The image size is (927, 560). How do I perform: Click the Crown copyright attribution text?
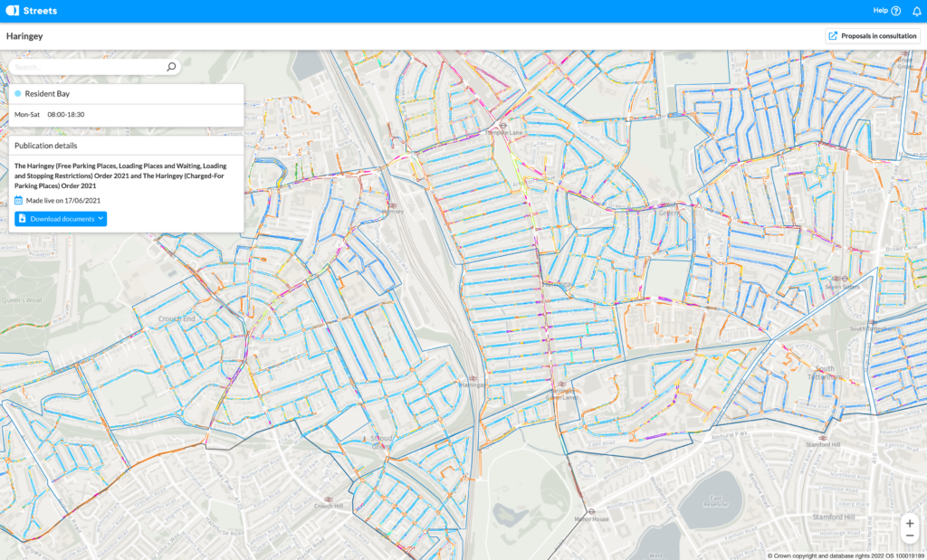[x=845, y=554]
